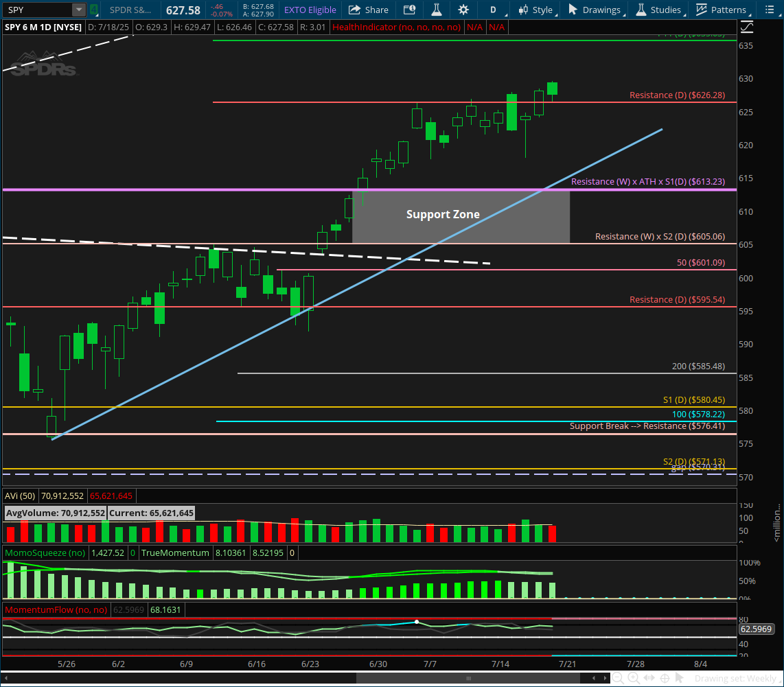This screenshot has height=687, width=784.
Task: Click the MomentumFlow (no, no) study label
Action: coord(56,610)
